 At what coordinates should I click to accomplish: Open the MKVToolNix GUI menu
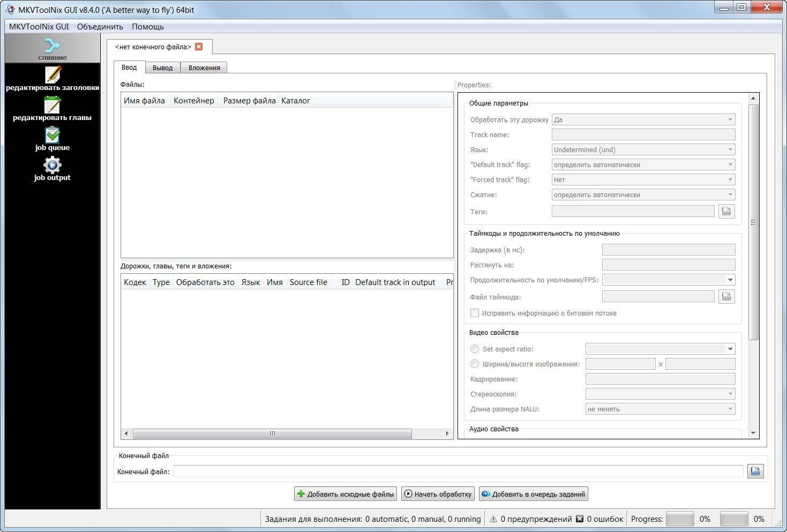click(x=39, y=26)
